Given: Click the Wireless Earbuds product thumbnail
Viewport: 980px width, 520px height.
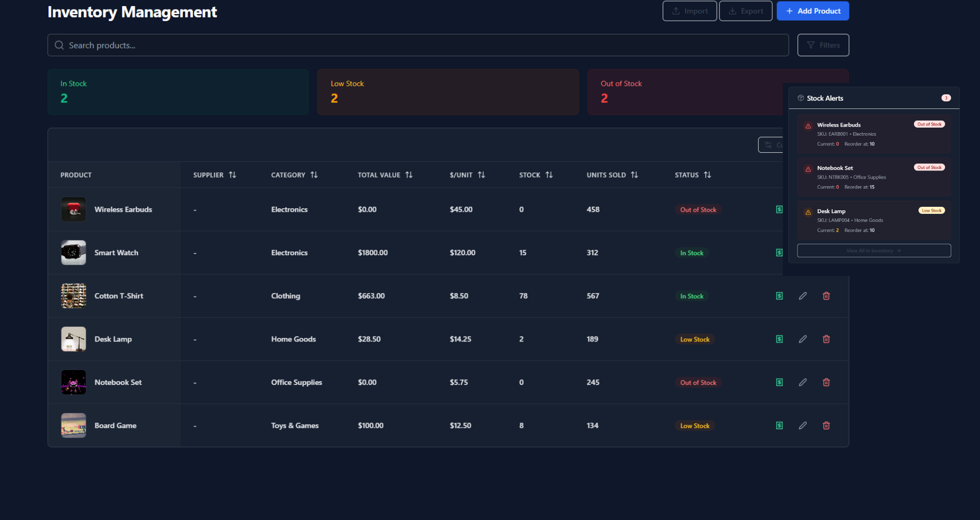Looking at the screenshot, I should pyautogui.click(x=73, y=209).
